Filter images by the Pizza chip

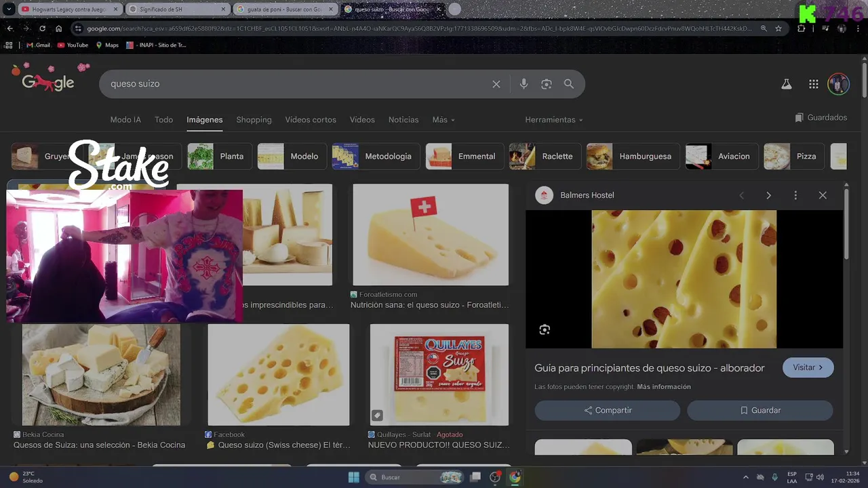(x=793, y=157)
